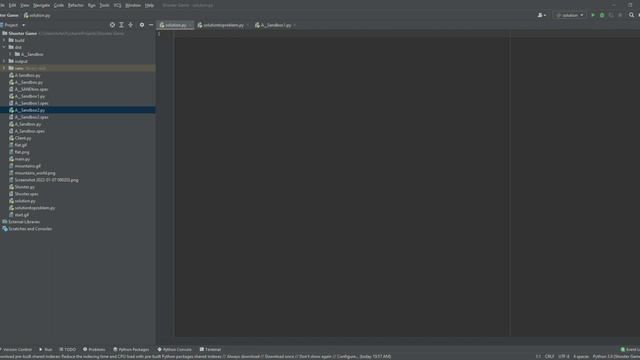The width and height of the screenshot is (640, 360).
Task: Open the Run tool window
Action: [x=45, y=349]
